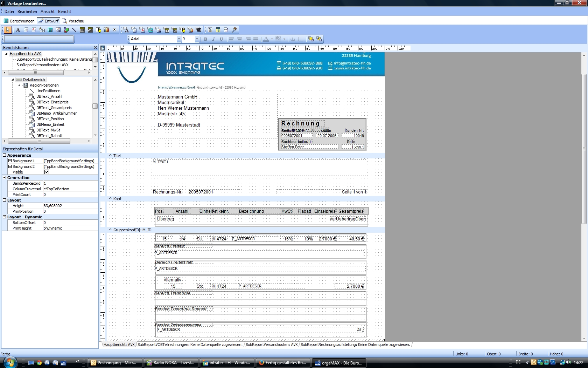Switch to the Entwurf tab
The height and width of the screenshot is (368, 588).
pos(49,21)
